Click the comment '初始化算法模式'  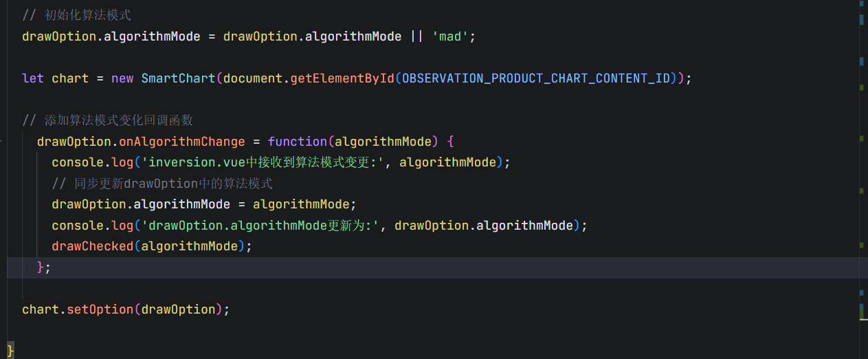[77, 15]
